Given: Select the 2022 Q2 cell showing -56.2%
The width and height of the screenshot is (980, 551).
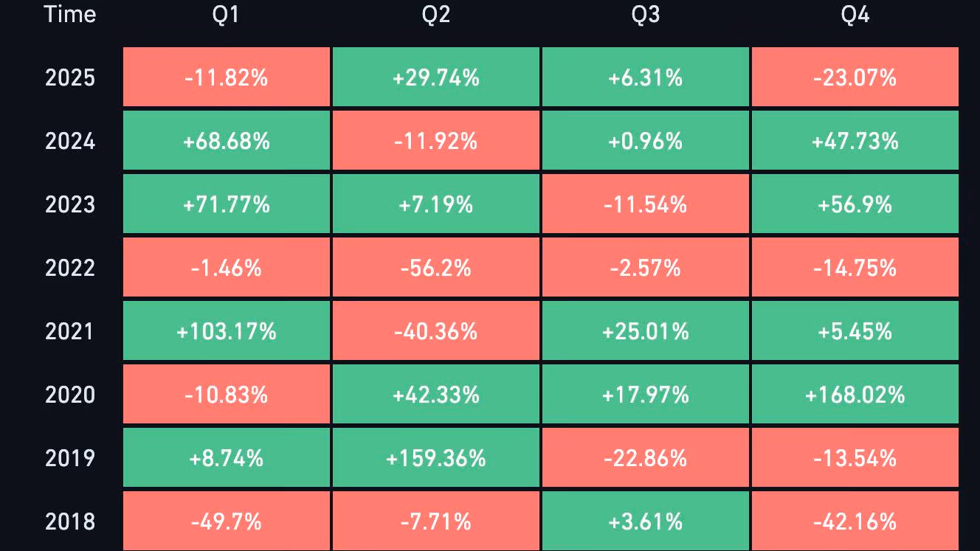Looking at the screenshot, I should click(435, 268).
